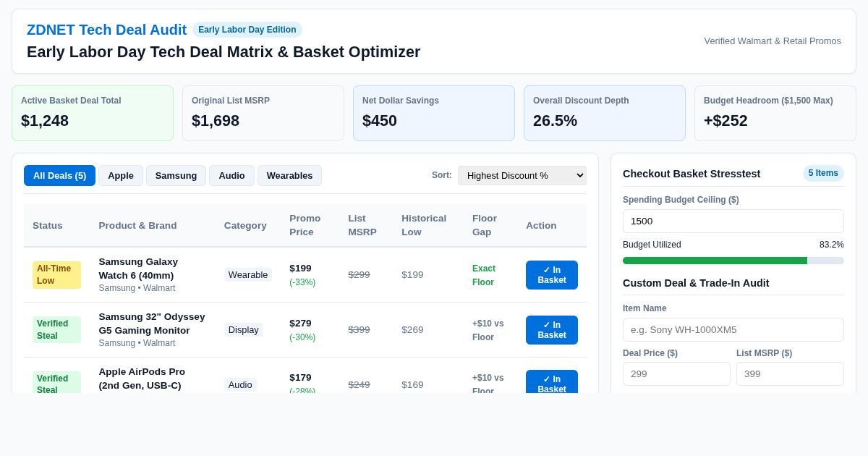The height and width of the screenshot is (456, 868).
Task: Click the Action column header
Action: tap(541, 225)
